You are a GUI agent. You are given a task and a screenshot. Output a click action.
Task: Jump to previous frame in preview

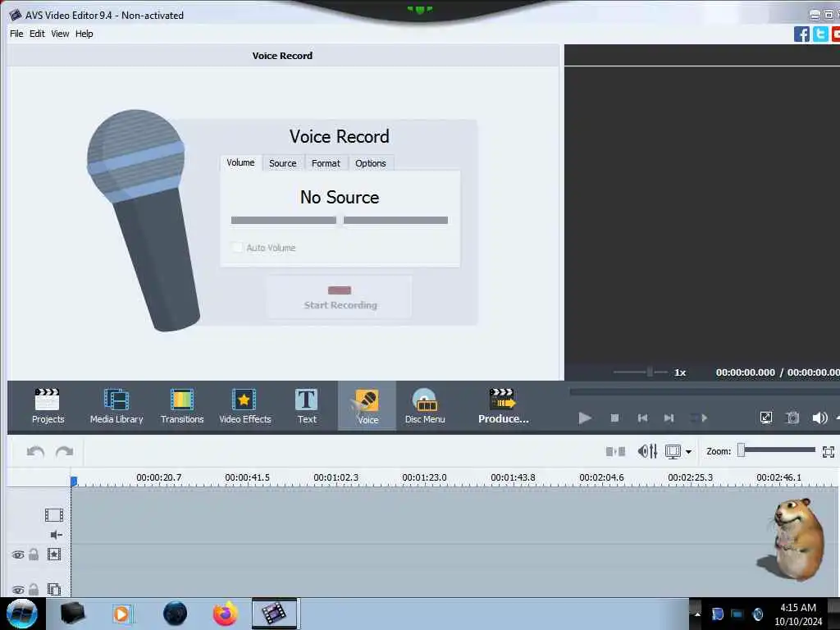[x=643, y=418]
